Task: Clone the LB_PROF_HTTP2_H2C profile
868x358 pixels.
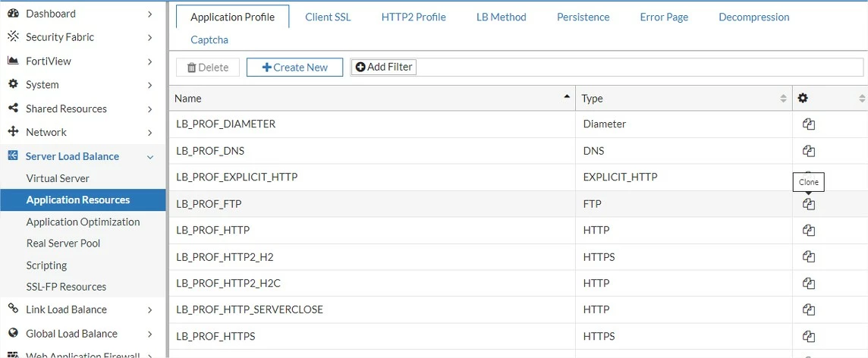Action: pyautogui.click(x=809, y=284)
